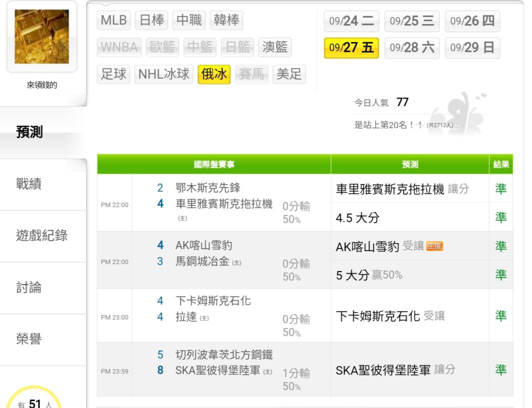
Task: Select the highlighted 俄冰 filter
Action: 214,74
